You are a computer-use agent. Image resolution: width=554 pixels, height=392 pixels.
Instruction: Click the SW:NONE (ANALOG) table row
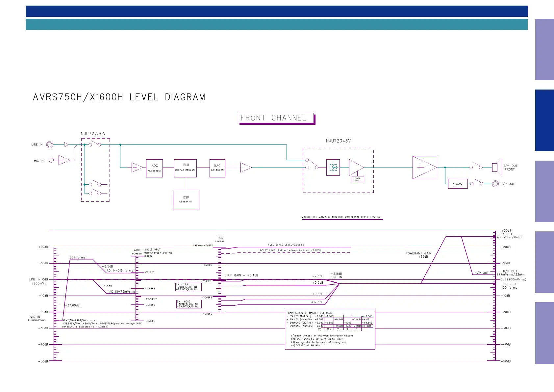tap(329, 326)
